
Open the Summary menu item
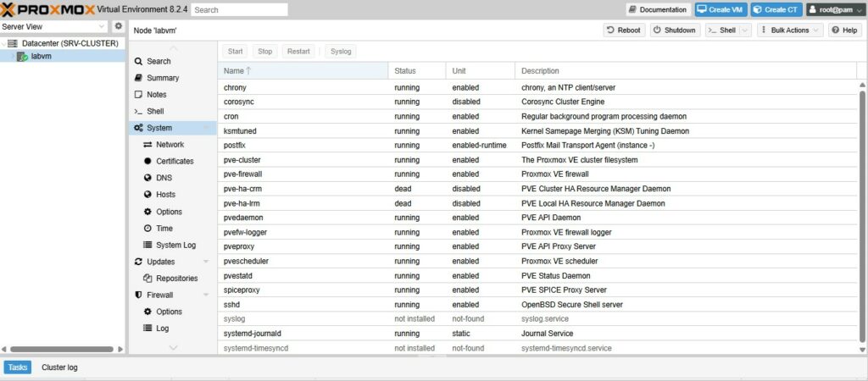162,78
